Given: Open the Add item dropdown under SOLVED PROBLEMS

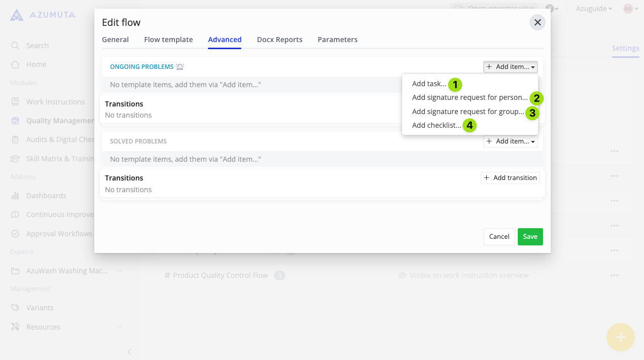Looking at the screenshot, I should pyautogui.click(x=510, y=141).
